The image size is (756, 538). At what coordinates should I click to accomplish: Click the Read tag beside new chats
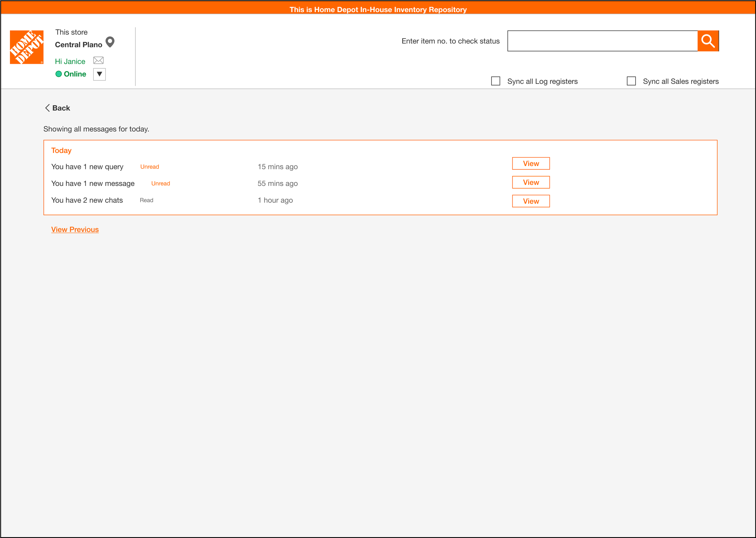click(146, 200)
